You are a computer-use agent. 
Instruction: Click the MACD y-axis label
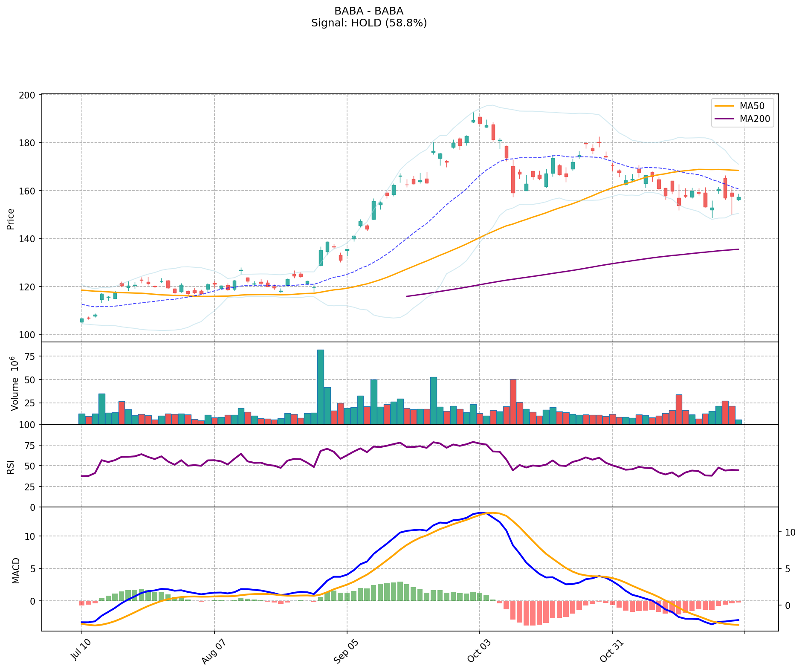(16, 570)
